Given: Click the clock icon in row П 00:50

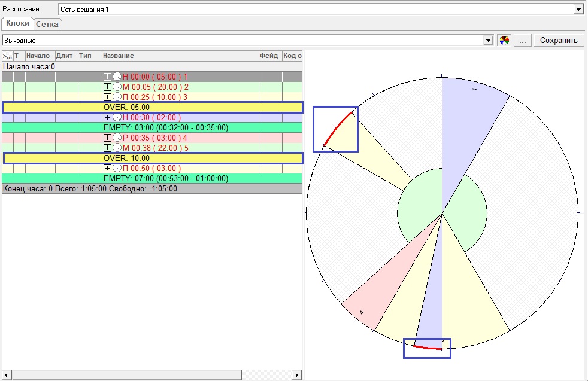Looking at the screenshot, I should pyautogui.click(x=117, y=168).
